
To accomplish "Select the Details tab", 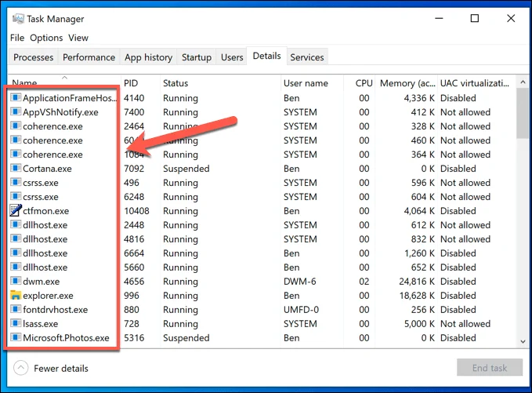I will [x=266, y=56].
